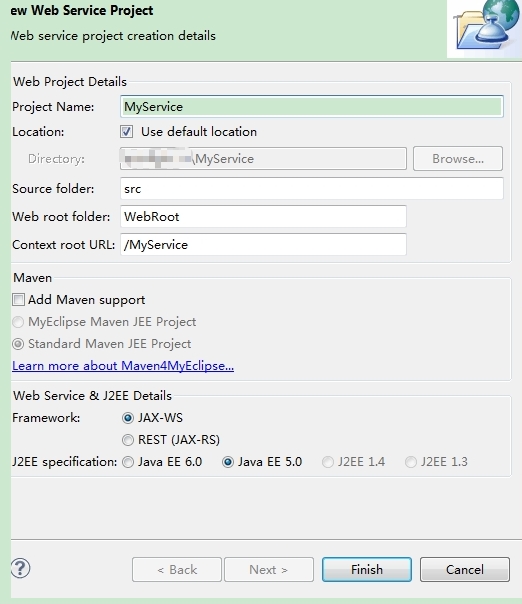Select Java EE 6.0 specification
Viewport: 522px width, 604px height.
click(x=128, y=462)
